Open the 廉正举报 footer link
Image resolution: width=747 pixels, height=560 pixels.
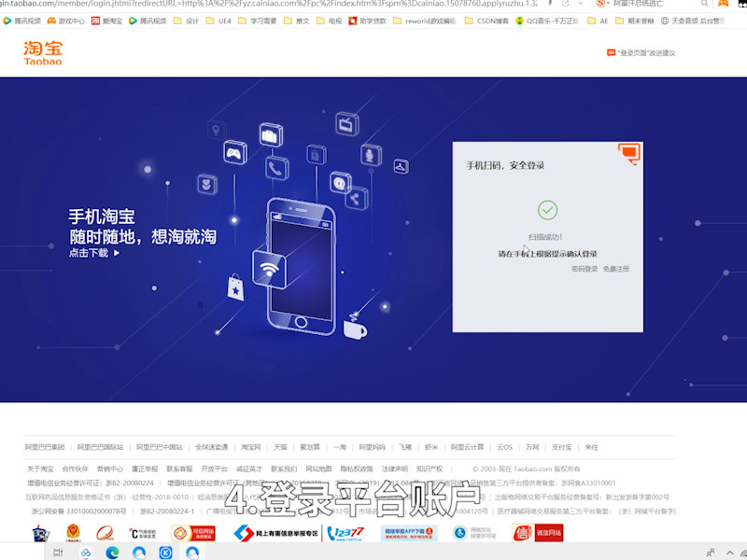[x=145, y=469]
